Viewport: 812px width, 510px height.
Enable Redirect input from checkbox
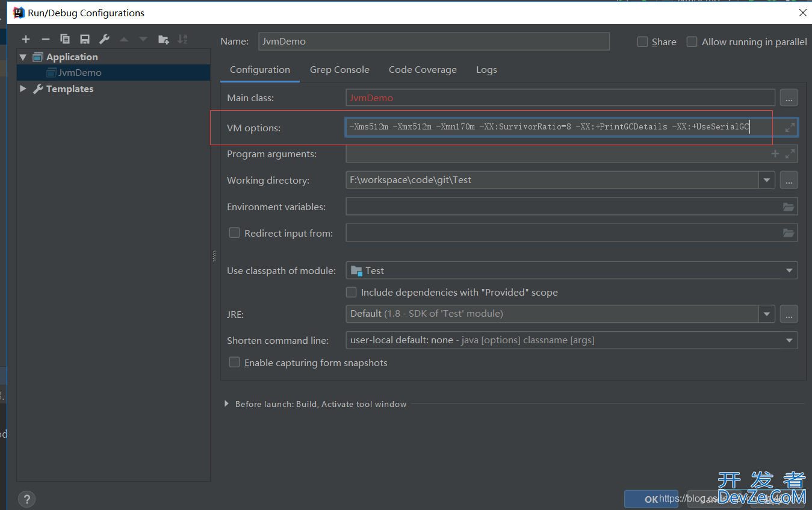pyautogui.click(x=234, y=232)
